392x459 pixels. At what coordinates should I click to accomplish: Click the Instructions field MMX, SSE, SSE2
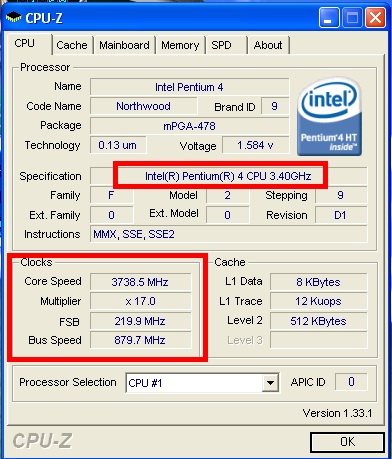pos(228,234)
